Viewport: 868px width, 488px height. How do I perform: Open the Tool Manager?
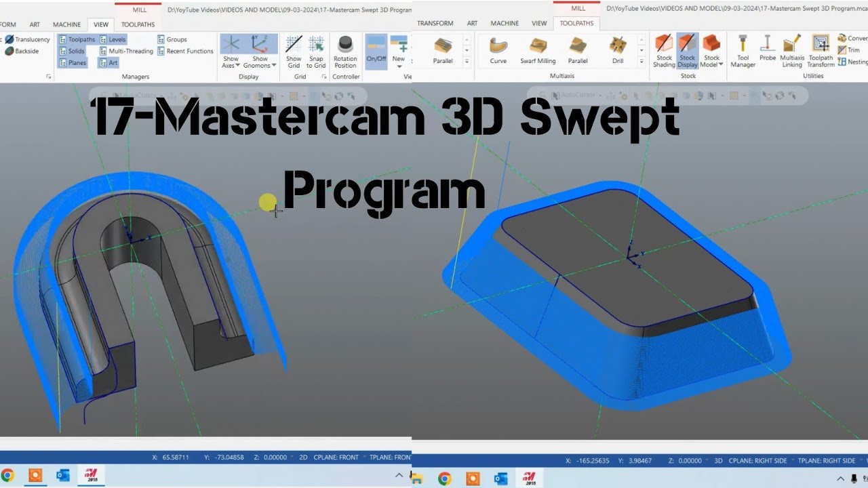click(x=743, y=51)
